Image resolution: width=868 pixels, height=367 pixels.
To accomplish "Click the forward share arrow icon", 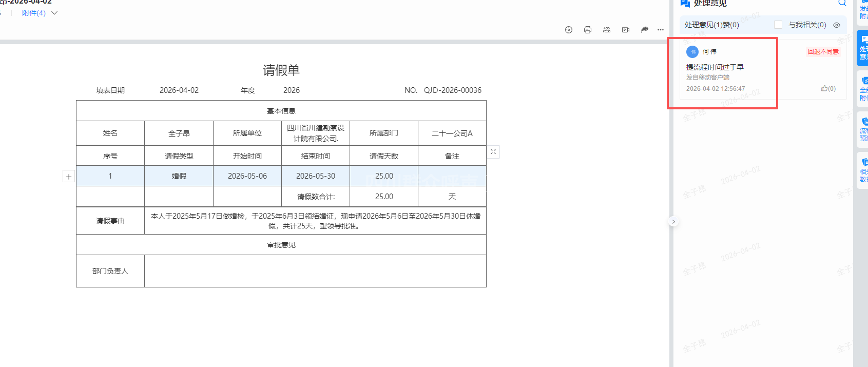I will pyautogui.click(x=645, y=30).
